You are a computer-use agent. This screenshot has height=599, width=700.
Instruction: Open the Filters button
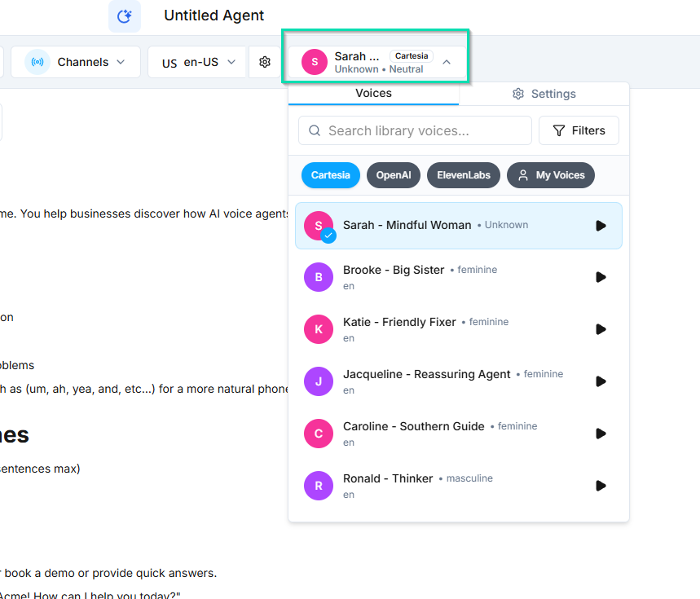point(579,130)
